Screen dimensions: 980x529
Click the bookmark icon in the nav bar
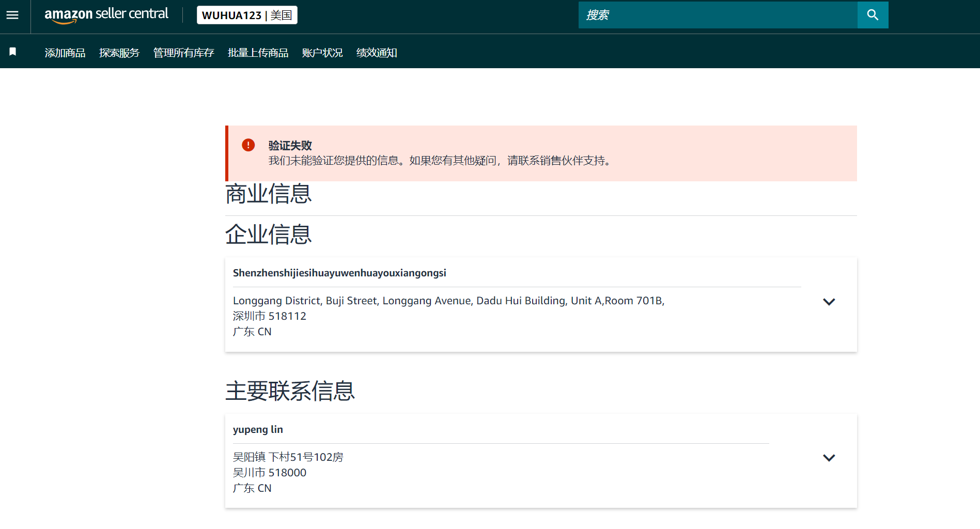tap(13, 52)
